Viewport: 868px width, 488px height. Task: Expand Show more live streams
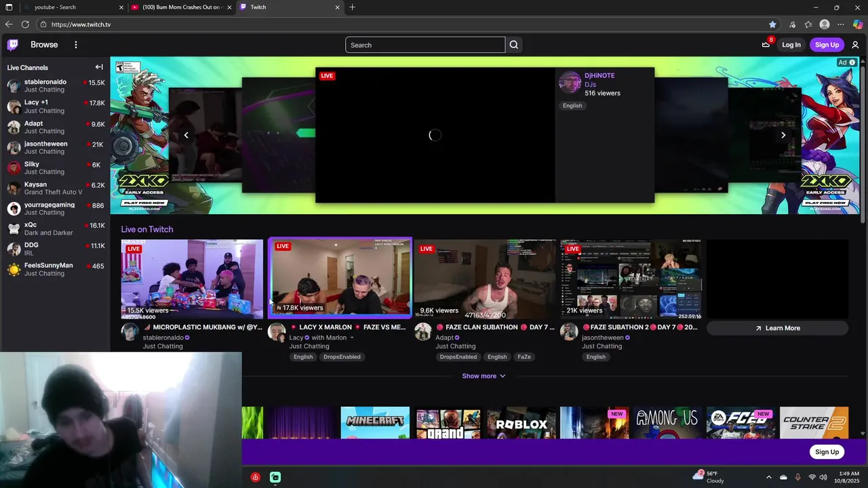tap(484, 376)
